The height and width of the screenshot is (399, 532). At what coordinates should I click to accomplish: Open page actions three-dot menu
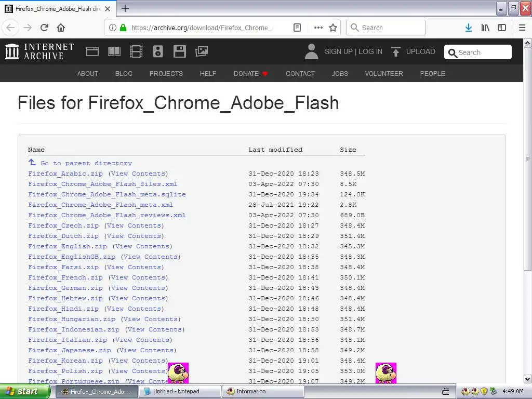pos(318,28)
